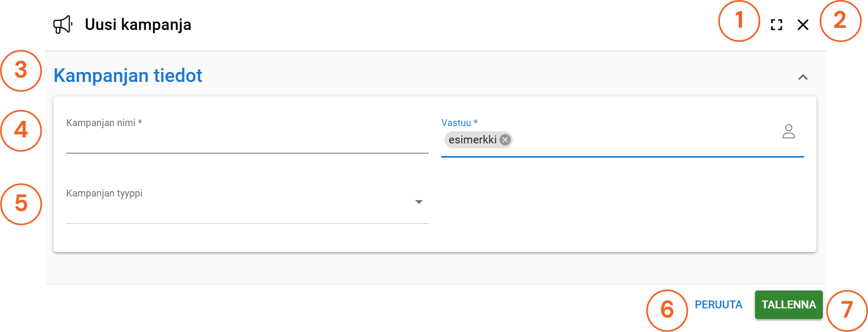Click the circled number 5 marker
This screenshot has height=332, width=868.
[21, 203]
